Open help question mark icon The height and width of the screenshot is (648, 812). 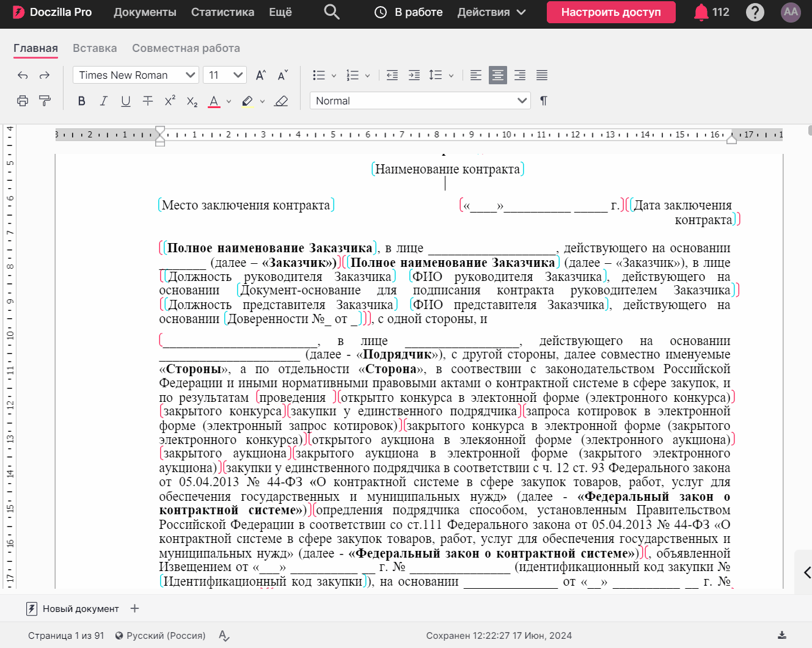click(x=755, y=12)
